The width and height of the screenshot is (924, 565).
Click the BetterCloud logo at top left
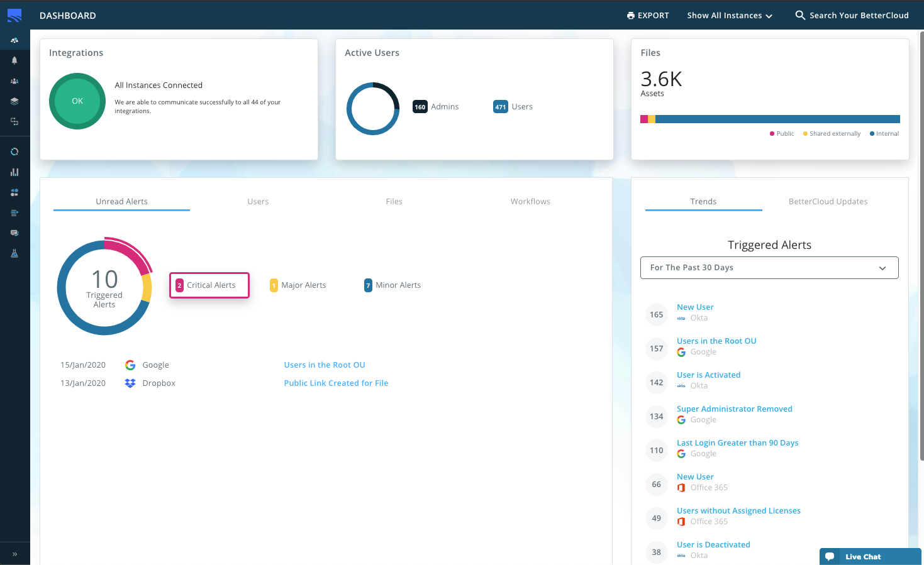pyautogui.click(x=14, y=14)
